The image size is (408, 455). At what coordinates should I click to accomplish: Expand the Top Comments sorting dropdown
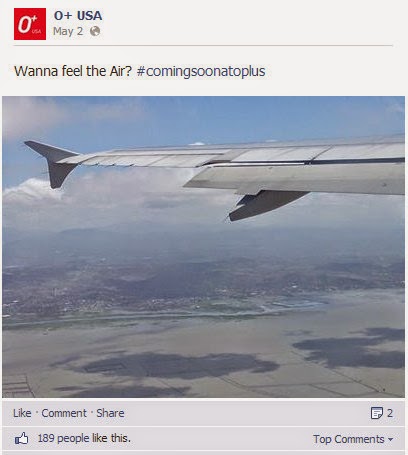click(x=353, y=439)
